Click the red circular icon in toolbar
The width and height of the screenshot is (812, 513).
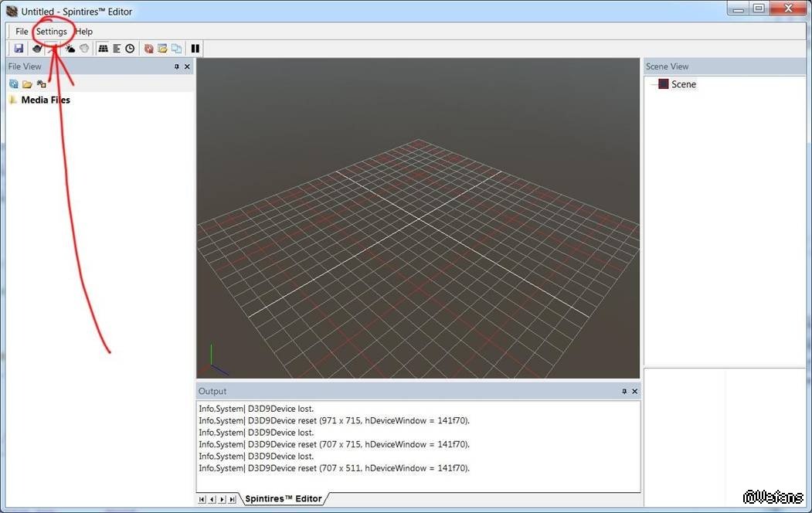point(149,49)
